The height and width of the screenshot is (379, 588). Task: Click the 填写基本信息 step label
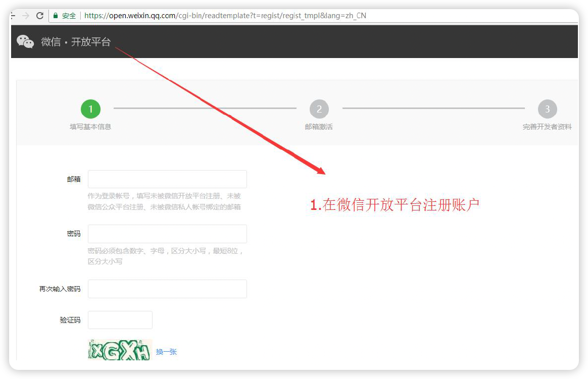[90, 127]
